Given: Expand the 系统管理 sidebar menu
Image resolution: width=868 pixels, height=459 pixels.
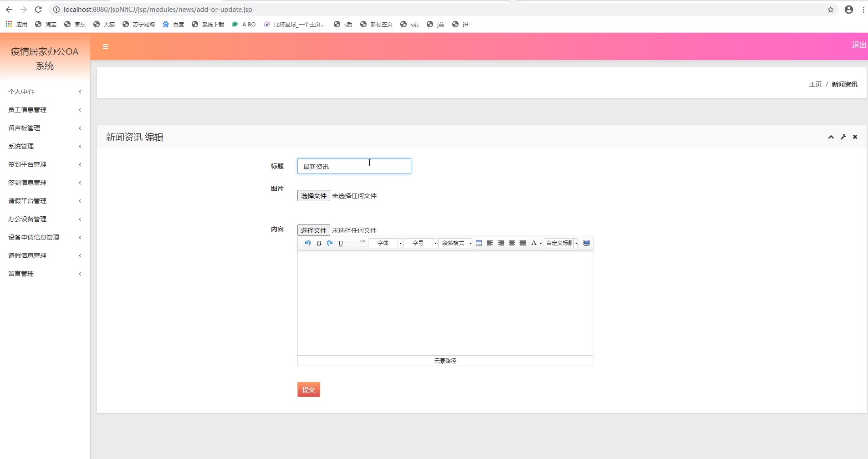Looking at the screenshot, I should (45, 146).
